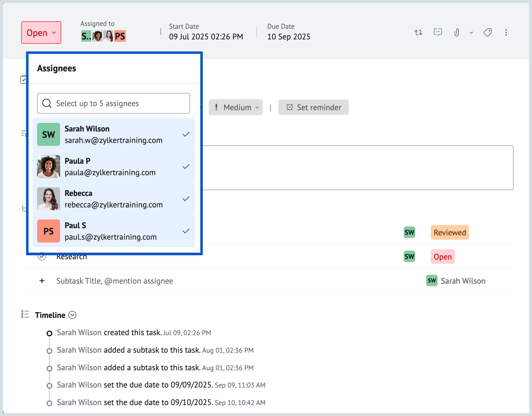
Task: Click the tag icon in the toolbar
Action: coord(488,32)
